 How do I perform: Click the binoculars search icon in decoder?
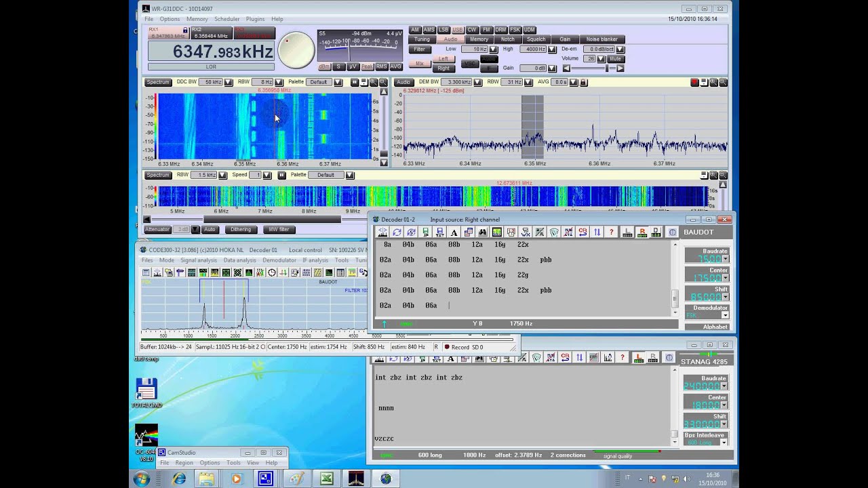482,232
